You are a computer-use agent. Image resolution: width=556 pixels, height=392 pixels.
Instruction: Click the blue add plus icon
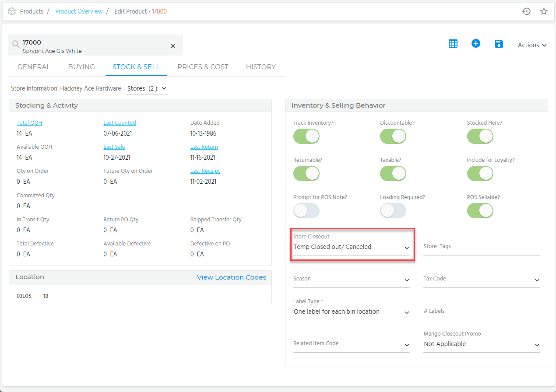[476, 43]
